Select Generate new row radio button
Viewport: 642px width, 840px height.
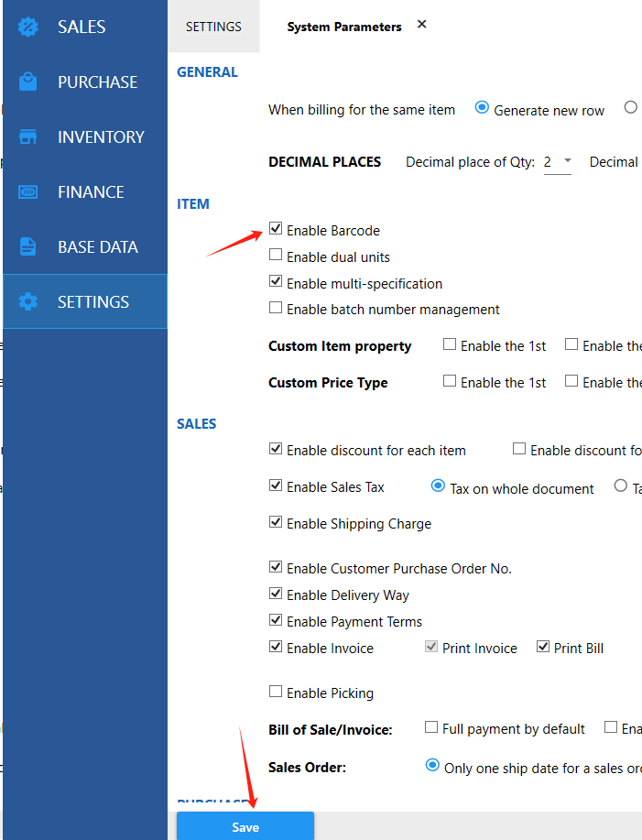pyautogui.click(x=482, y=108)
